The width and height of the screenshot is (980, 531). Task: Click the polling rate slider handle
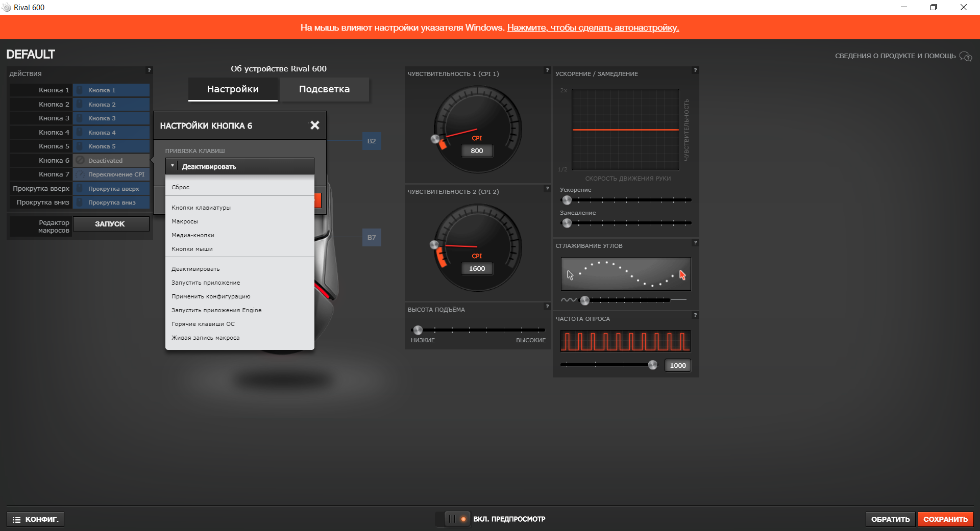pyautogui.click(x=653, y=365)
